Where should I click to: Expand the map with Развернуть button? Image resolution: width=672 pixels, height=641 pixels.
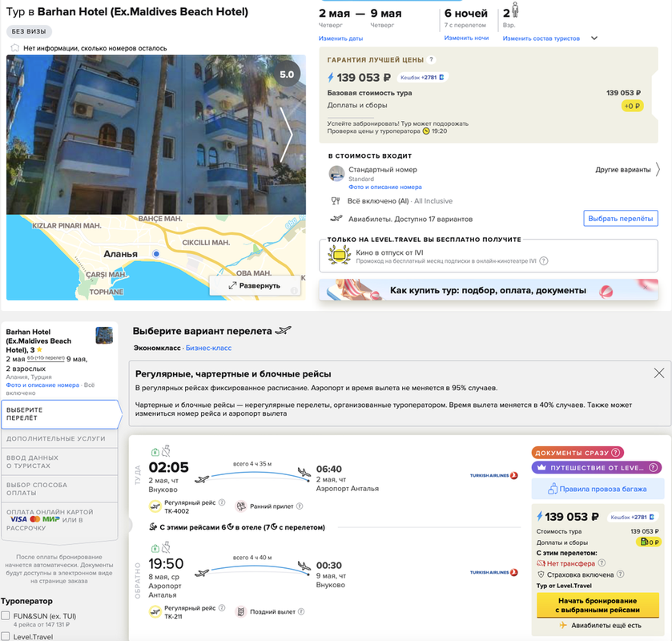click(x=255, y=285)
